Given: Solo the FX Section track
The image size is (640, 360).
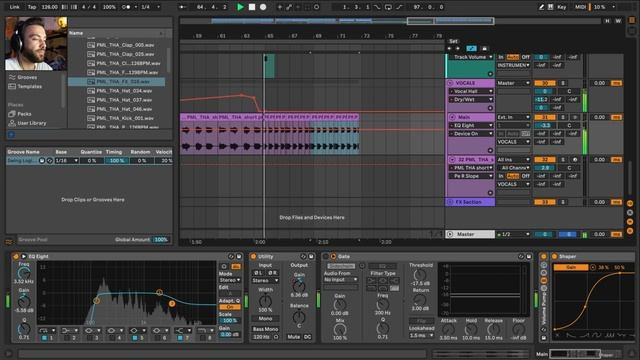Looking at the screenshot, I should (x=563, y=202).
